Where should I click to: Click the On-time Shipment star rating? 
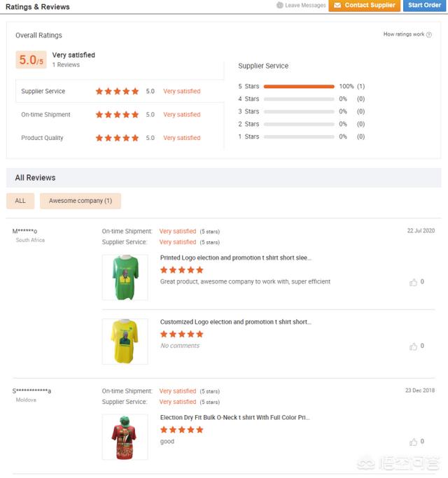coord(117,115)
